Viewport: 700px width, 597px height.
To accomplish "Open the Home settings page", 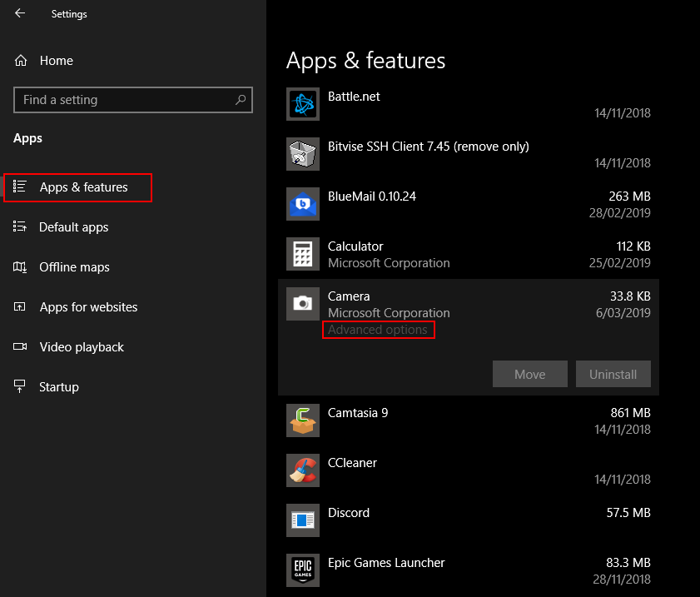I will (x=57, y=61).
